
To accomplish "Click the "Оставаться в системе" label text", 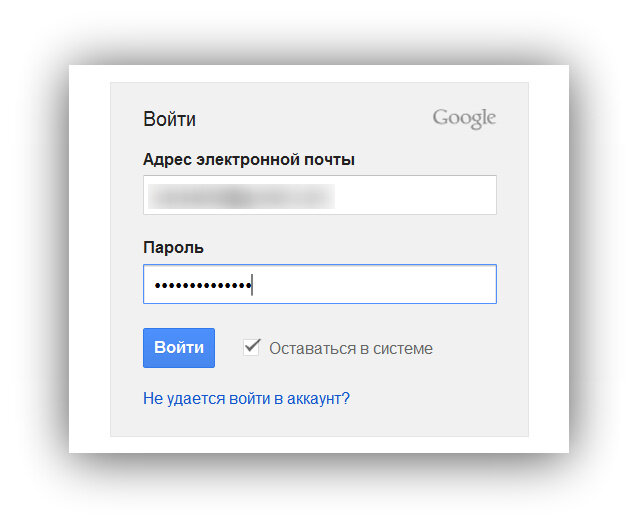I will point(350,348).
